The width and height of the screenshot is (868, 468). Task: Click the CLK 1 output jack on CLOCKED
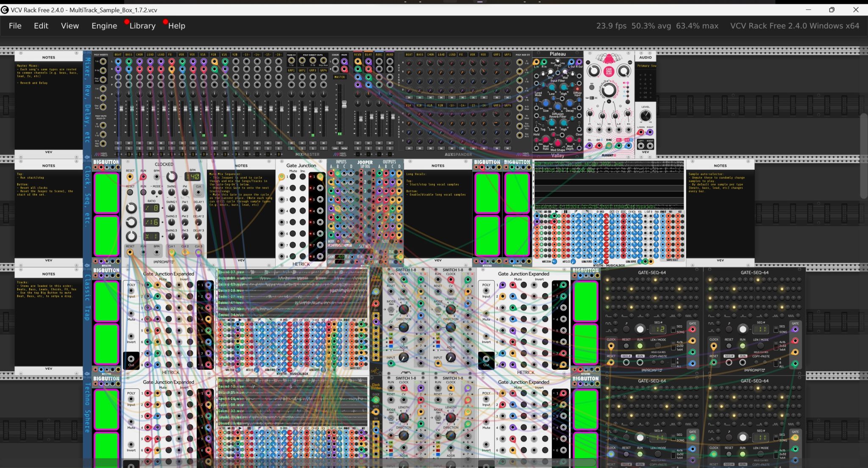pyautogui.click(x=172, y=252)
